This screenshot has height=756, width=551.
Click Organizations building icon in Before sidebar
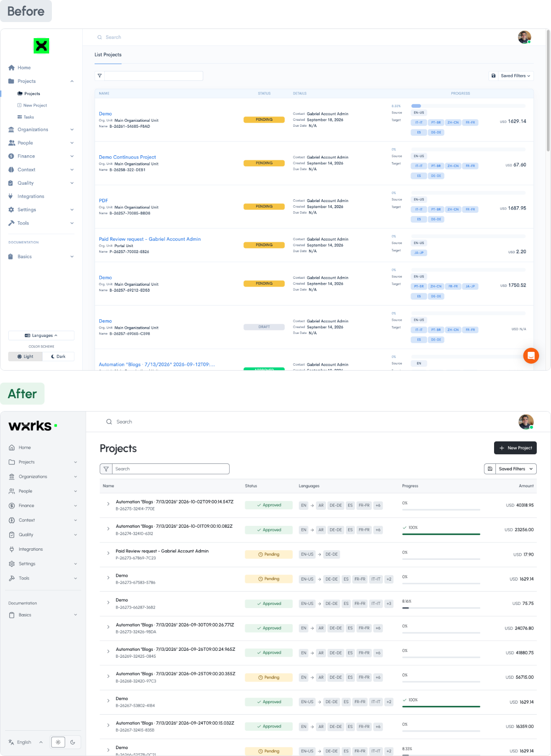(11, 130)
